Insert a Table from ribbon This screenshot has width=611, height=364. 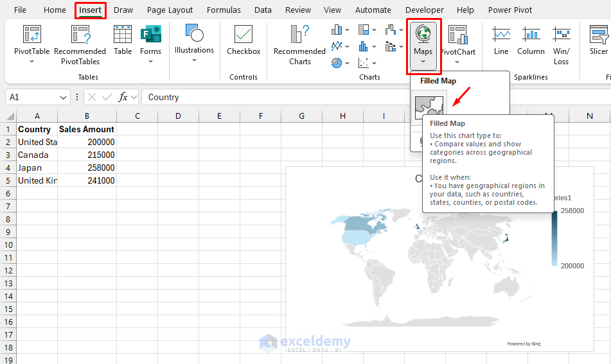tap(122, 40)
